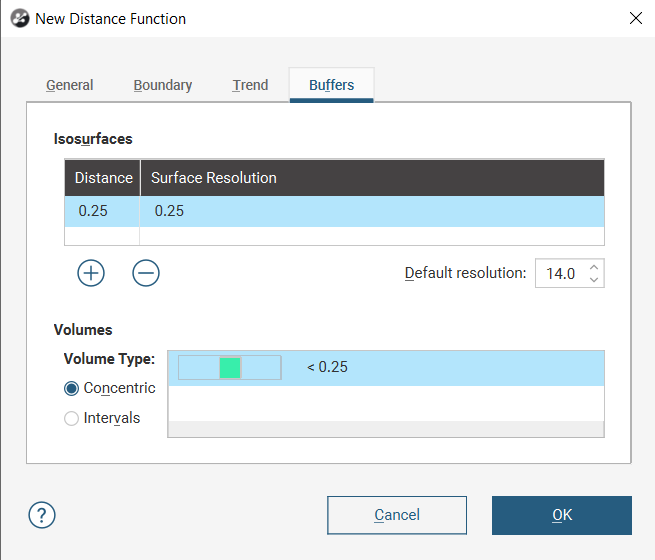Click the Cancel button
This screenshot has width=655, height=560.
coord(397,515)
